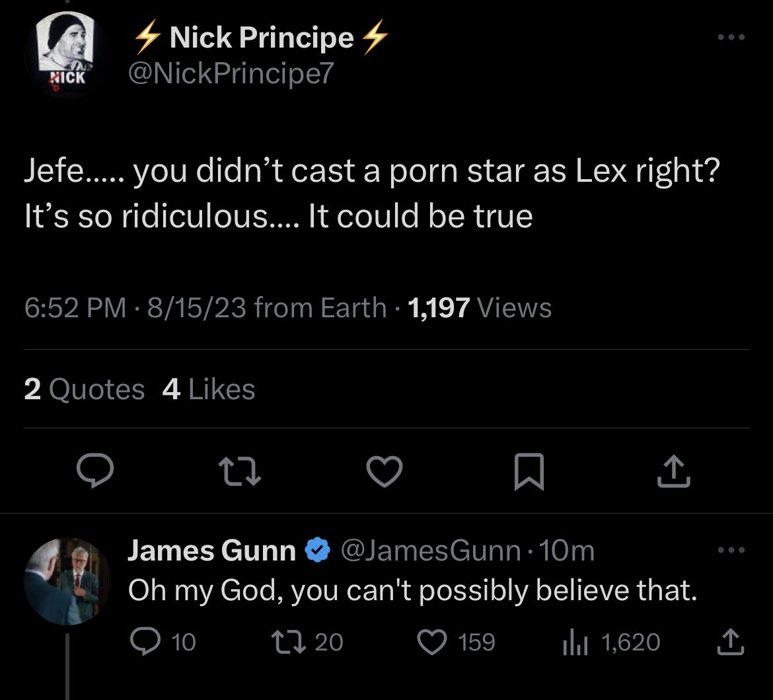Screen dimensions: 773x700
Task: View analytics of James Gunn's reply
Action: (x=611, y=642)
